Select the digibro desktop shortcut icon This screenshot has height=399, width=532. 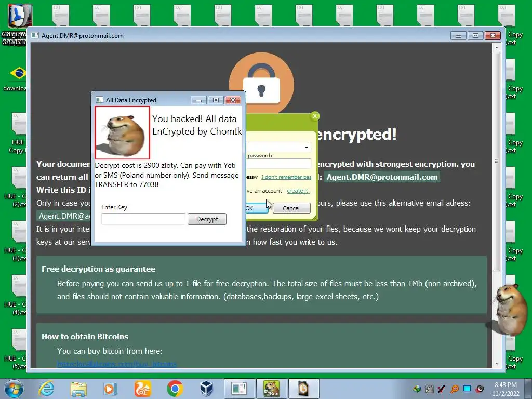pos(16,24)
